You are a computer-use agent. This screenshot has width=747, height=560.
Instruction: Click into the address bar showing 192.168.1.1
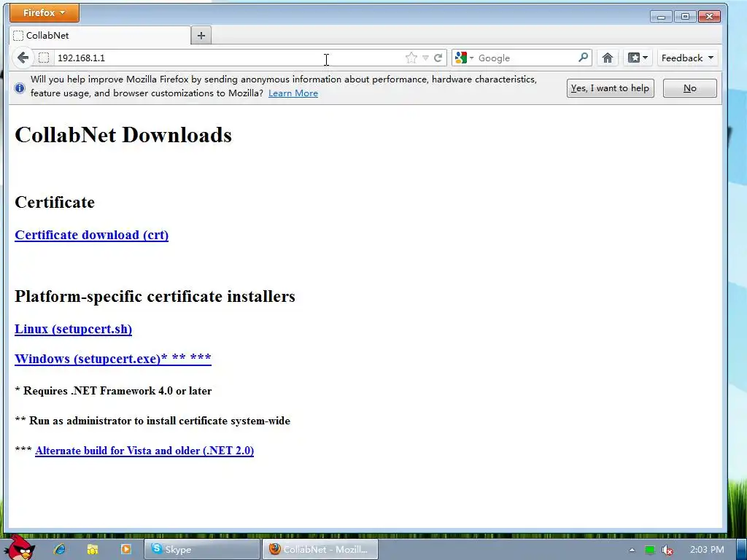coord(228,58)
